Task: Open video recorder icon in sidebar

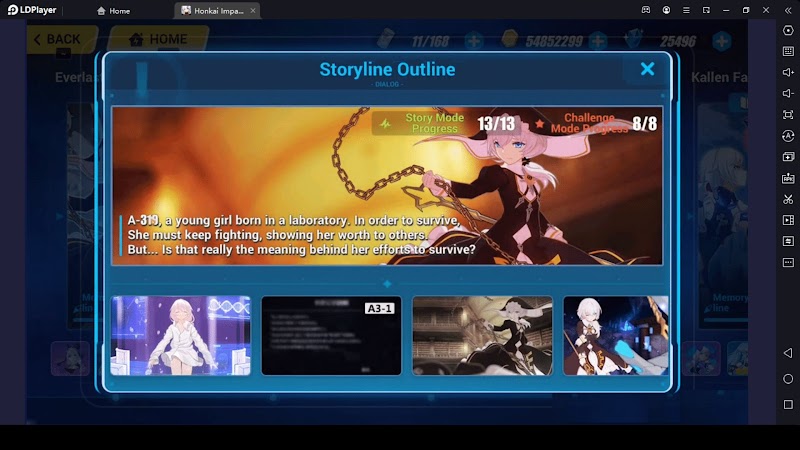Action: 788,220
